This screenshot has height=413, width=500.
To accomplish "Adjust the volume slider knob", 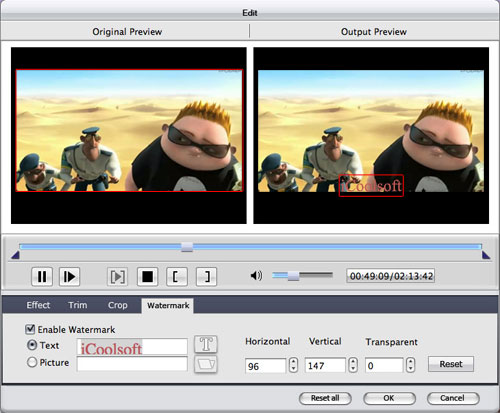I will point(293,276).
